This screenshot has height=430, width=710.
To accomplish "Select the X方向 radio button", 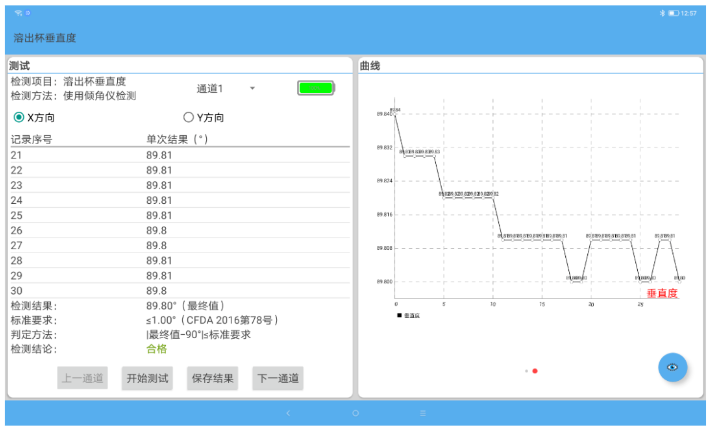I will (x=19, y=117).
